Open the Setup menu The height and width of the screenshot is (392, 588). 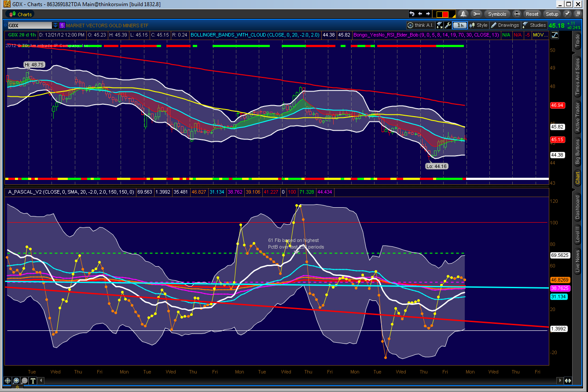552,14
